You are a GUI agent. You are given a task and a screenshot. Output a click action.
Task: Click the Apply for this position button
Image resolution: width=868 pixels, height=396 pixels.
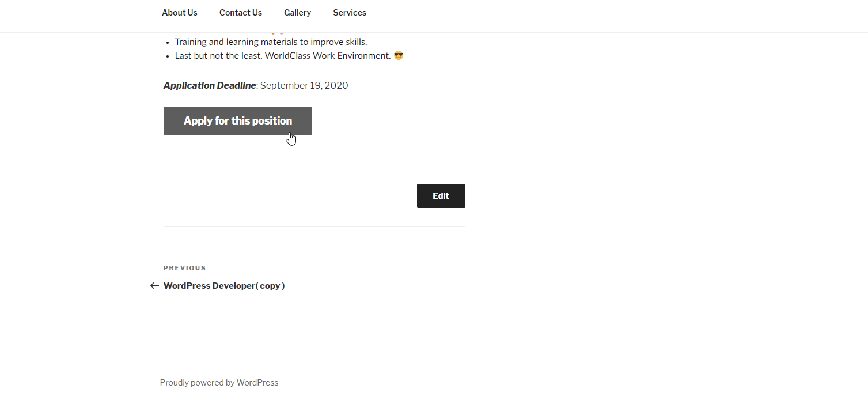point(238,121)
